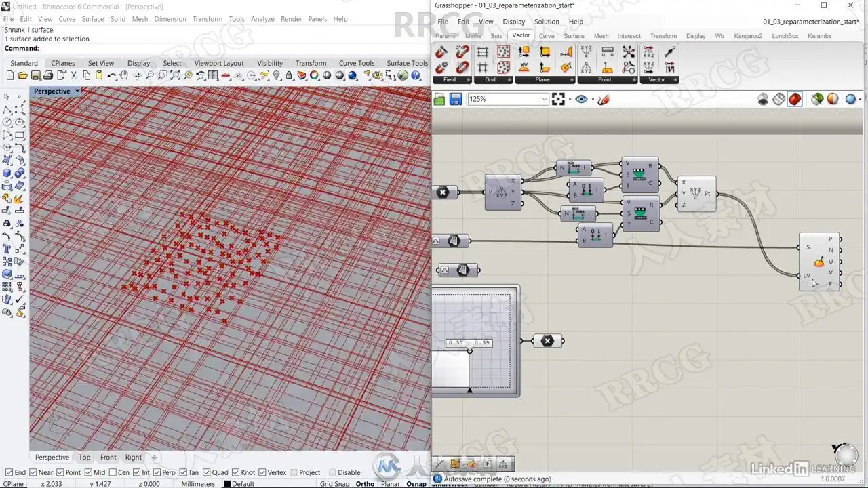Switch to the Front viewport tab

108,457
